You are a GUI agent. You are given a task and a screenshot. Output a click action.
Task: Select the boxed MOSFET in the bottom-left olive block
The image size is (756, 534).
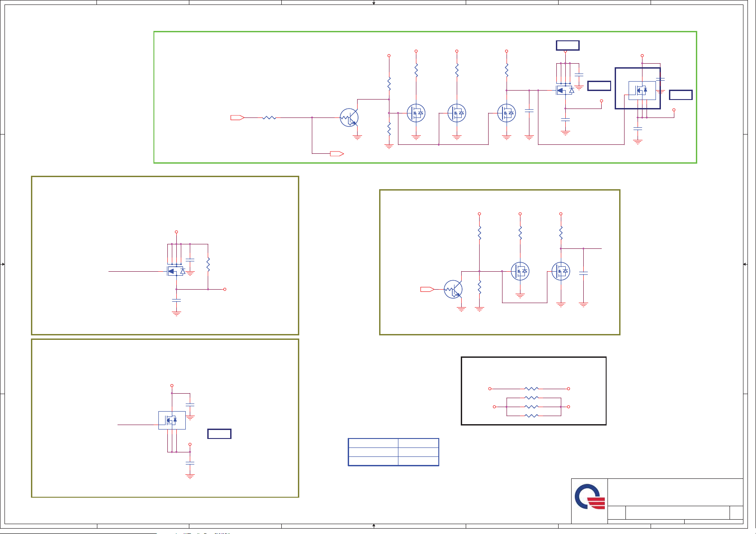tap(172, 420)
